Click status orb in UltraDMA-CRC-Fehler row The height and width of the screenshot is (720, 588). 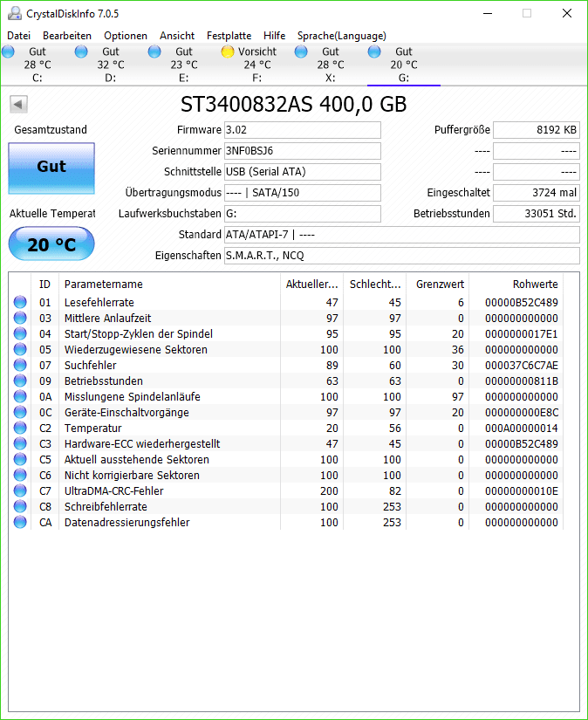pyautogui.click(x=20, y=490)
